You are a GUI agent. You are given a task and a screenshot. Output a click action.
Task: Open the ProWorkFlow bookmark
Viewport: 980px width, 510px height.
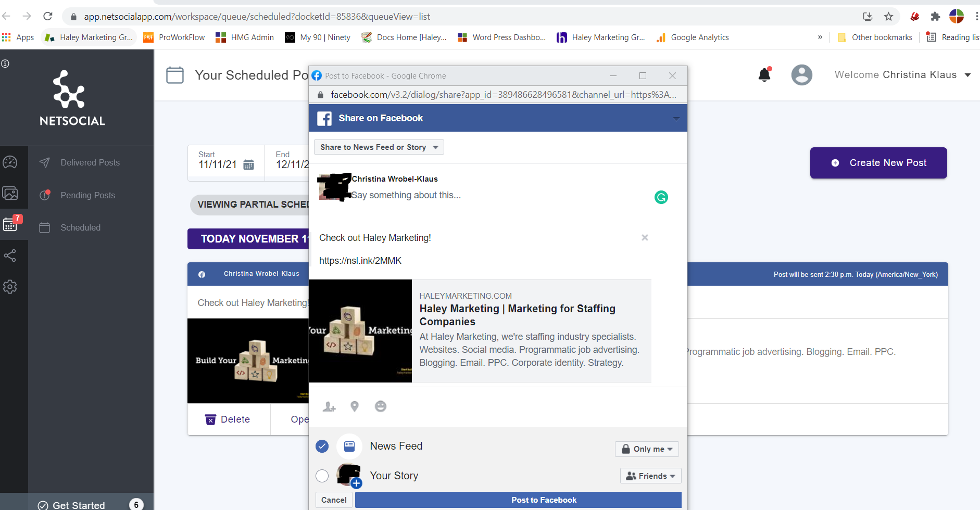pos(174,37)
